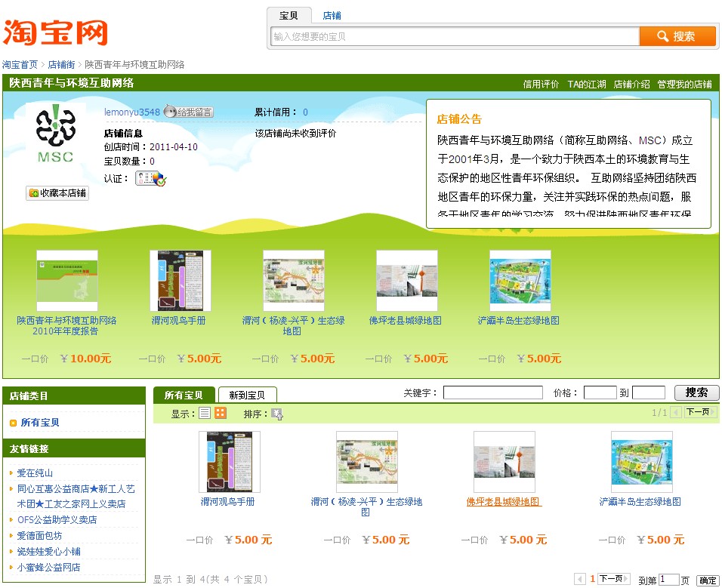Open friendly link 瓷娃娃爱心小铺
722x588 pixels.
[49, 551]
